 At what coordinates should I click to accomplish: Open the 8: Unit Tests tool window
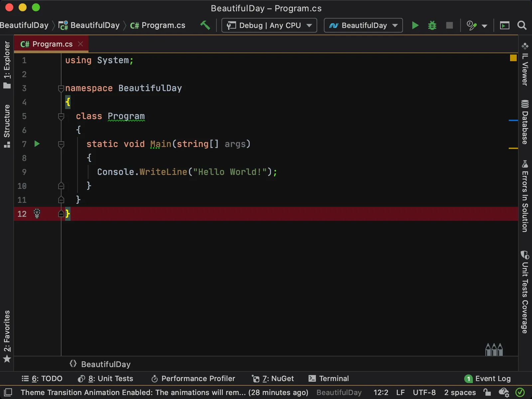(x=105, y=378)
